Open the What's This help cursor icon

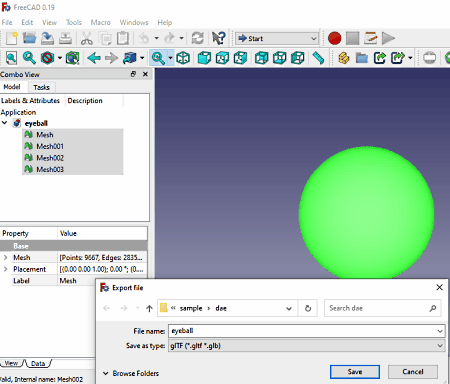(x=219, y=38)
